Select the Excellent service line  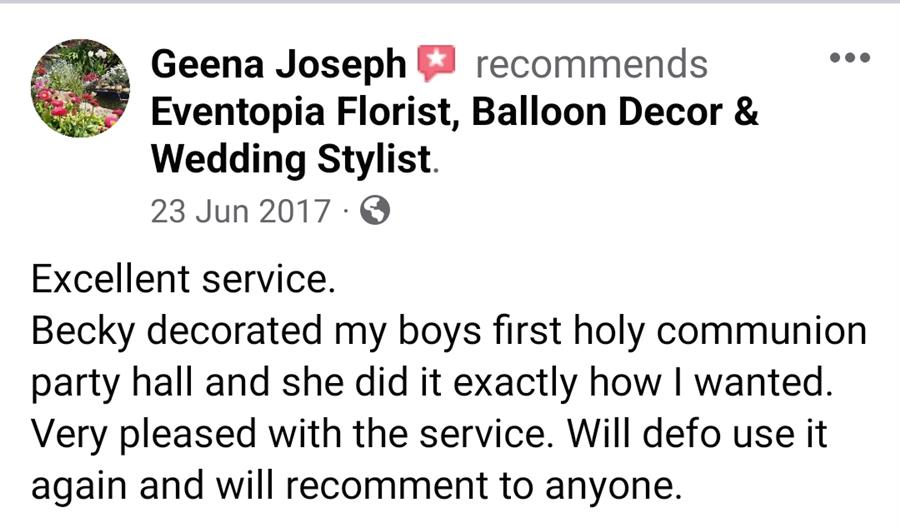tap(183, 280)
